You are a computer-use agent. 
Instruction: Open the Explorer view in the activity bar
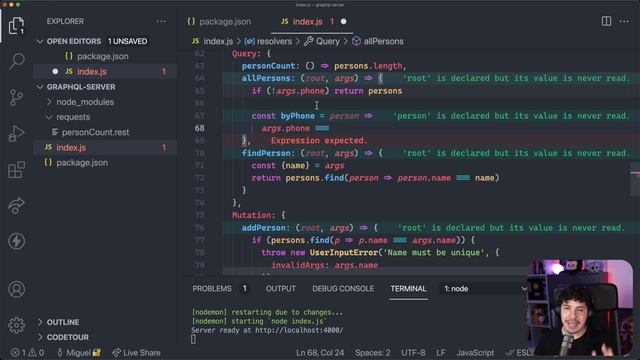pos(16,26)
